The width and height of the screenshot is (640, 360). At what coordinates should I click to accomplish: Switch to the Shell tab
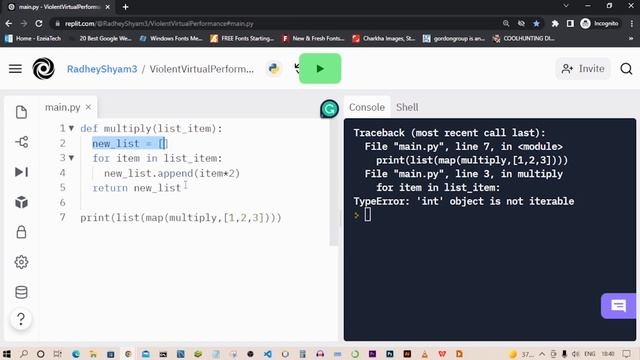407,107
